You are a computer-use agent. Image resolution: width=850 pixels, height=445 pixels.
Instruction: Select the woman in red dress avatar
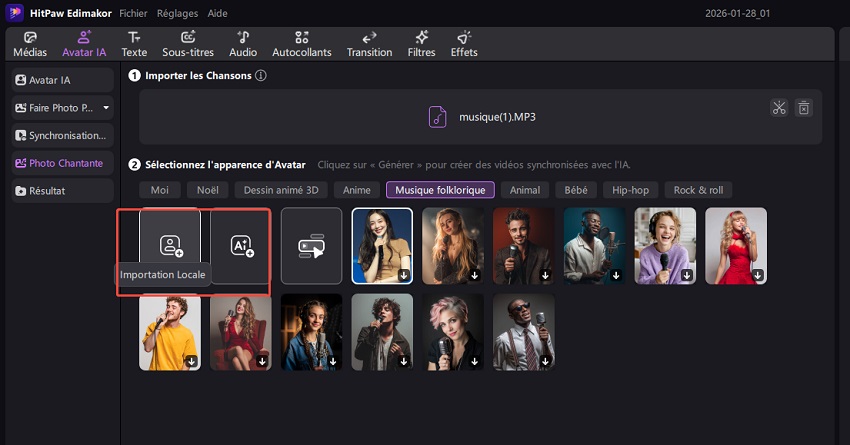(736, 245)
